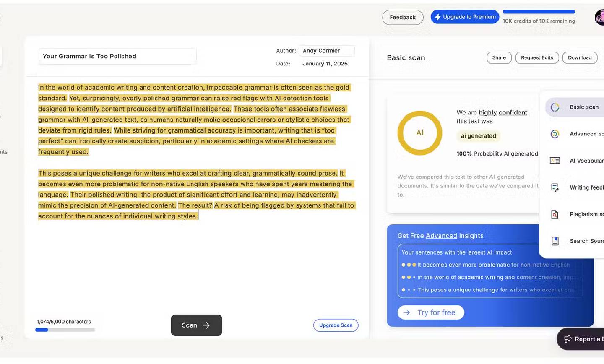The image size is (604, 364).
Task: Open the Basic scan icon in menu
Action: pos(555,107)
